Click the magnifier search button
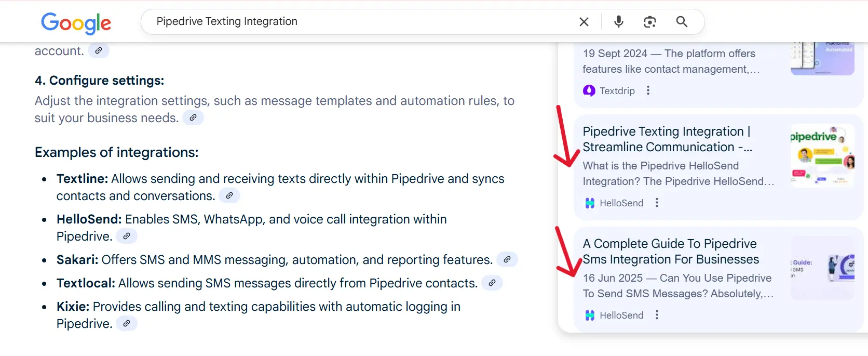868x356 pixels. click(682, 22)
